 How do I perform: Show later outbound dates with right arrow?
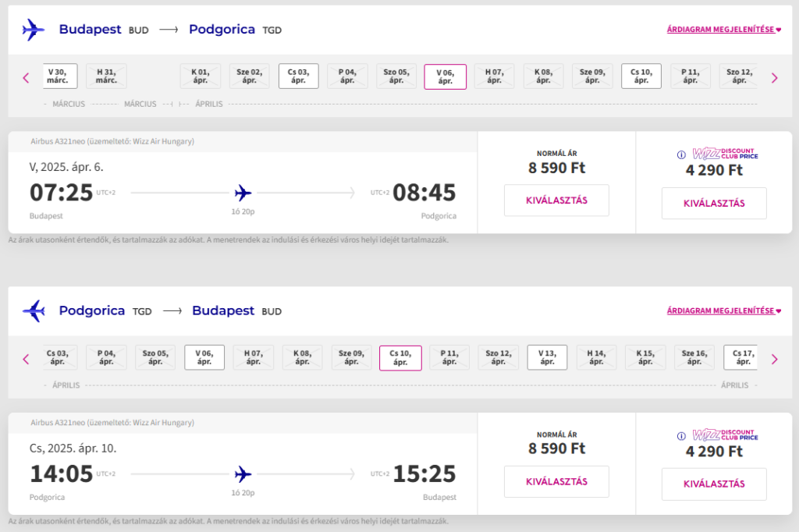pos(775,78)
